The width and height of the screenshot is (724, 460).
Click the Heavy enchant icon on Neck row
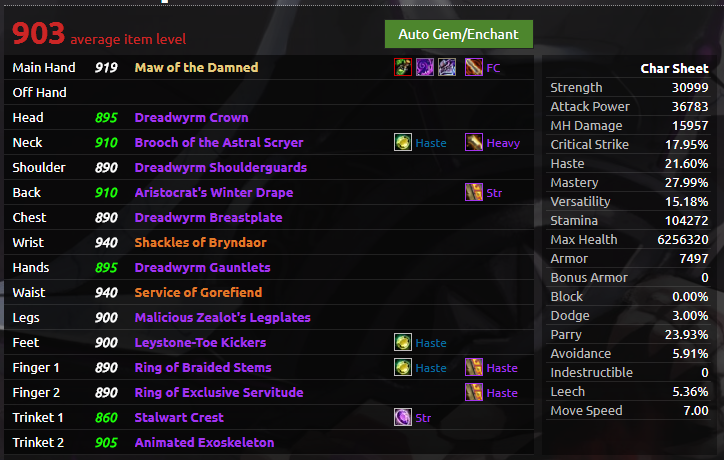tap(474, 142)
